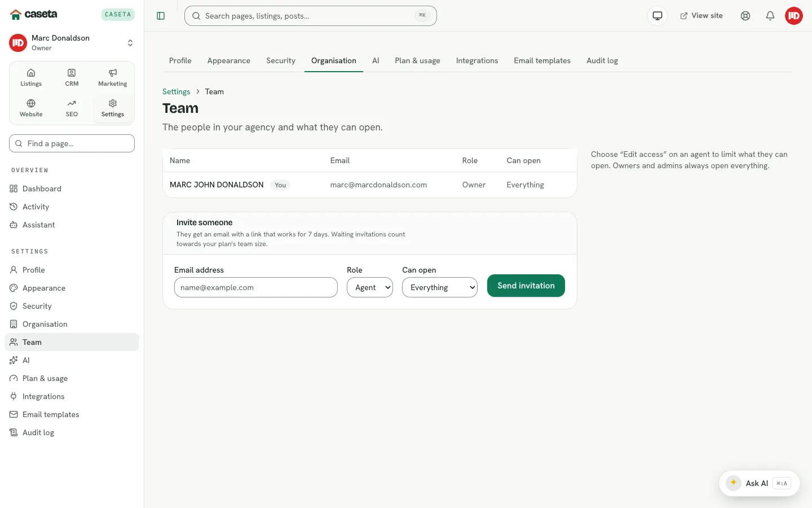Focus the top Search pages field

(x=311, y=16)
